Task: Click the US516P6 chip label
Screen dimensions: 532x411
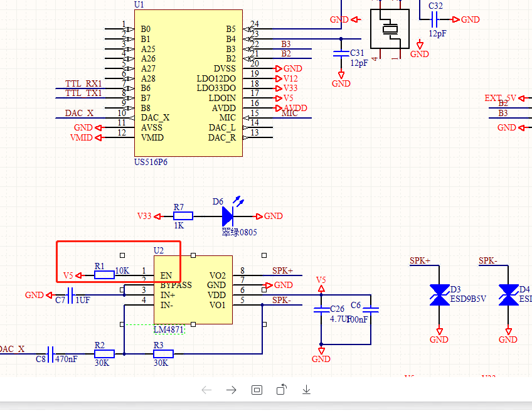Action: pyautogui.click(x=151, y=162)
